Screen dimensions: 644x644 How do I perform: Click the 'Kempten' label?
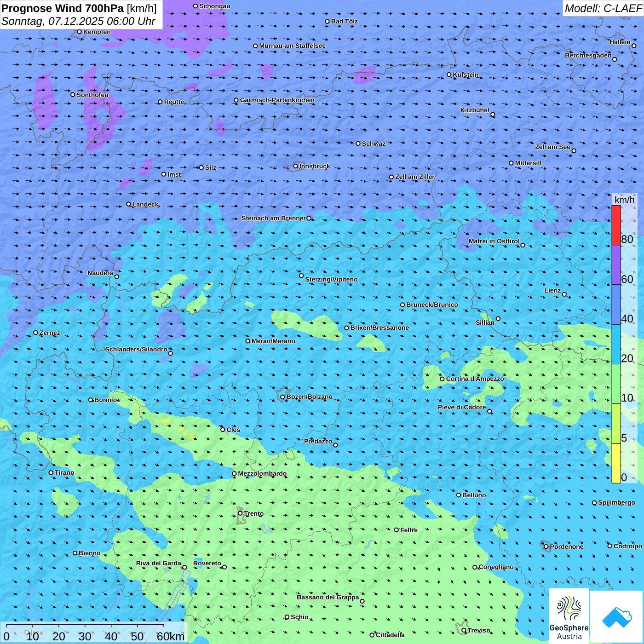[x=97, y=32]
